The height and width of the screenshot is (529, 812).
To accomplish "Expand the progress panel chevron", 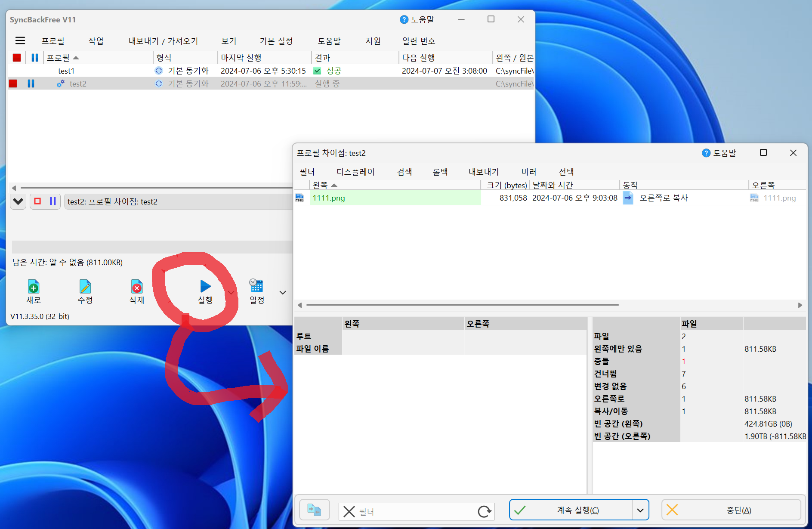I will 18,201.
